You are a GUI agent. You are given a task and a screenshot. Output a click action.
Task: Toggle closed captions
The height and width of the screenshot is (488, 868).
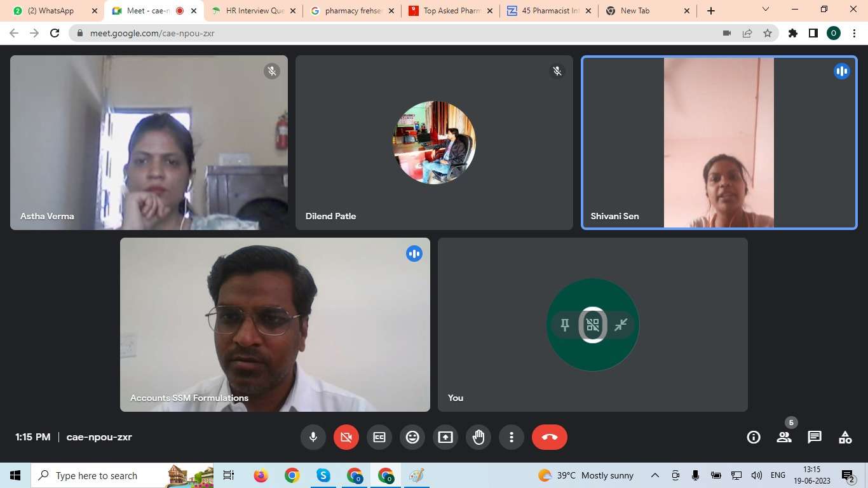tap(379, 437)
